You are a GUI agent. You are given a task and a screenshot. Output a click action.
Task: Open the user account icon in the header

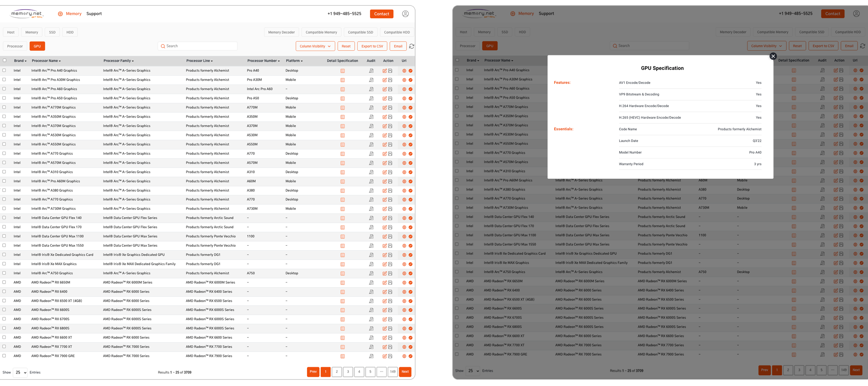[x=405, y=13]
